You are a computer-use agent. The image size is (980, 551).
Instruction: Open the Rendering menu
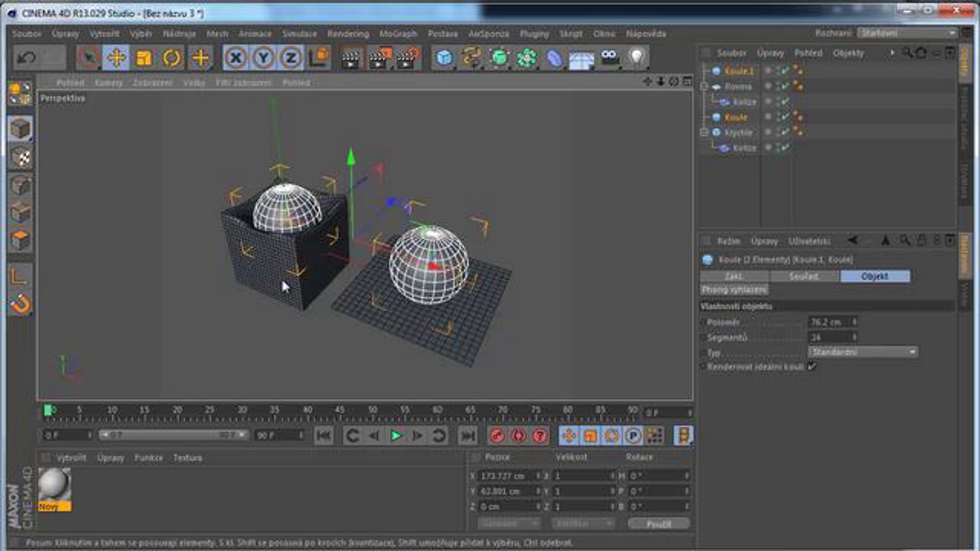pos(348,33)
